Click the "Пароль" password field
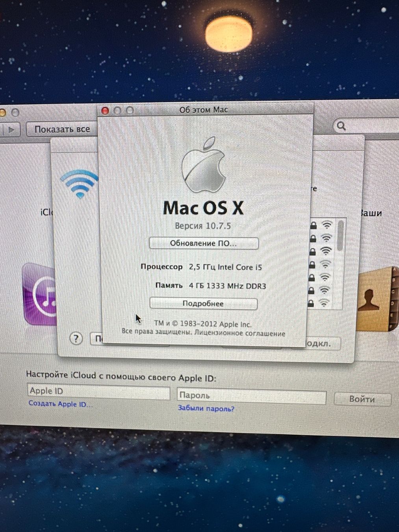The image size is (399, 532). click(x=252, y=396)
